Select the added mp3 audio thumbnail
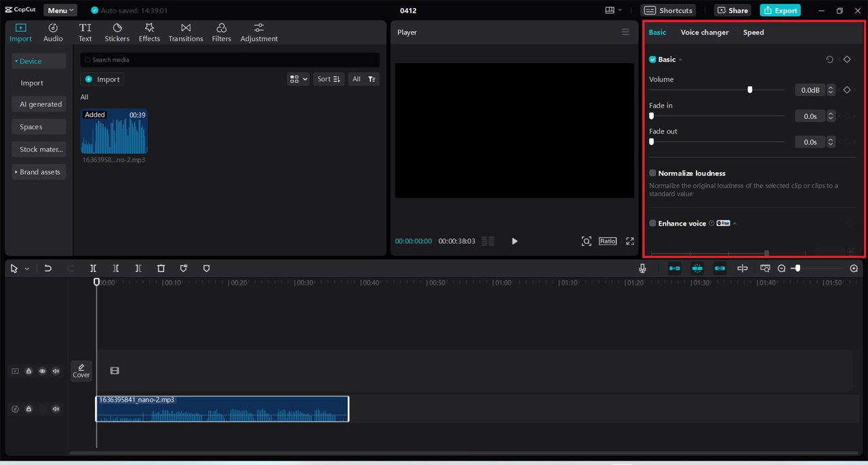The height and width of the screenshot is (465, 868). (114, 132)
